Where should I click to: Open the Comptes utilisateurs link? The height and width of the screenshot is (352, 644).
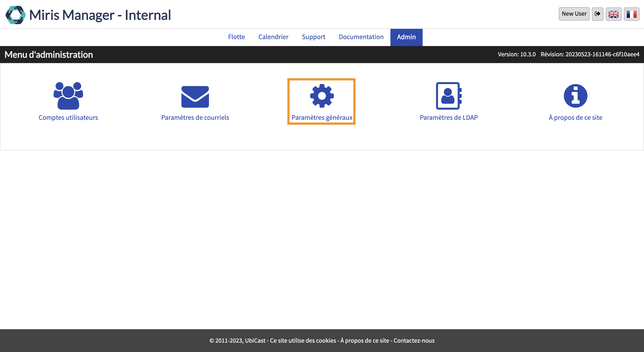tap(68, 117)
